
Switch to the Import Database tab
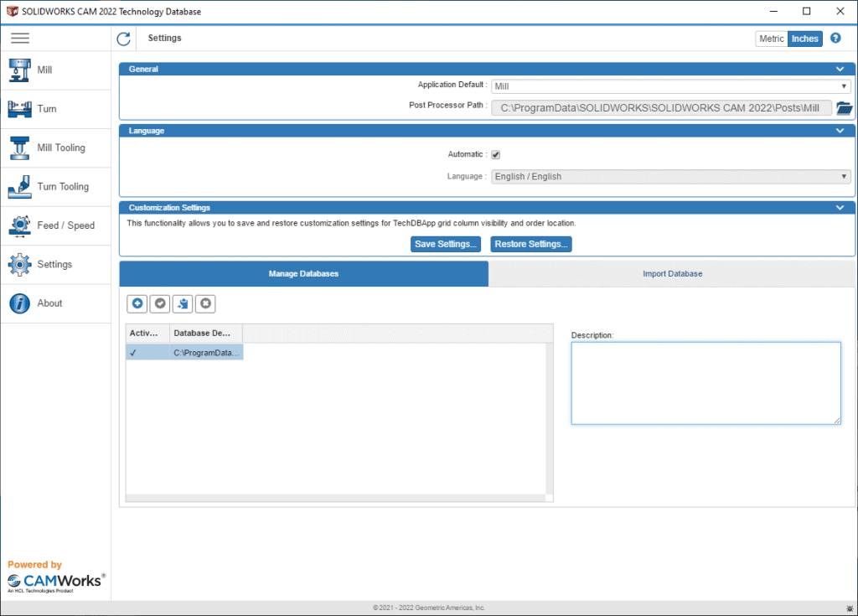[x=673, y=274]
